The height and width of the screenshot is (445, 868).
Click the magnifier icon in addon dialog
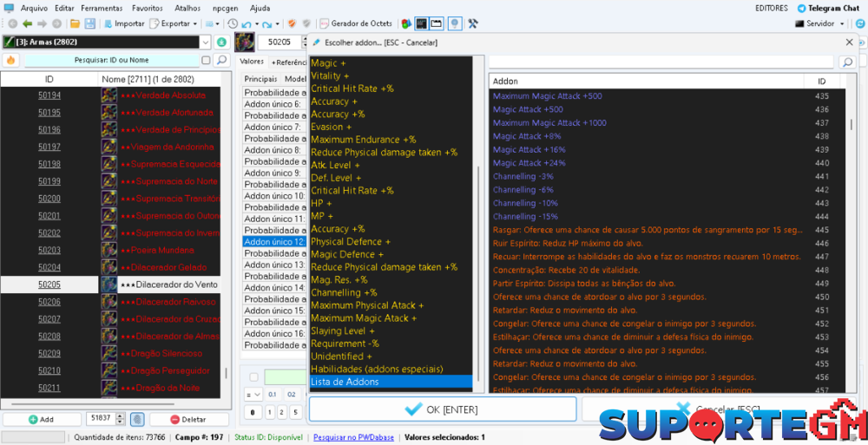(846, 62)
